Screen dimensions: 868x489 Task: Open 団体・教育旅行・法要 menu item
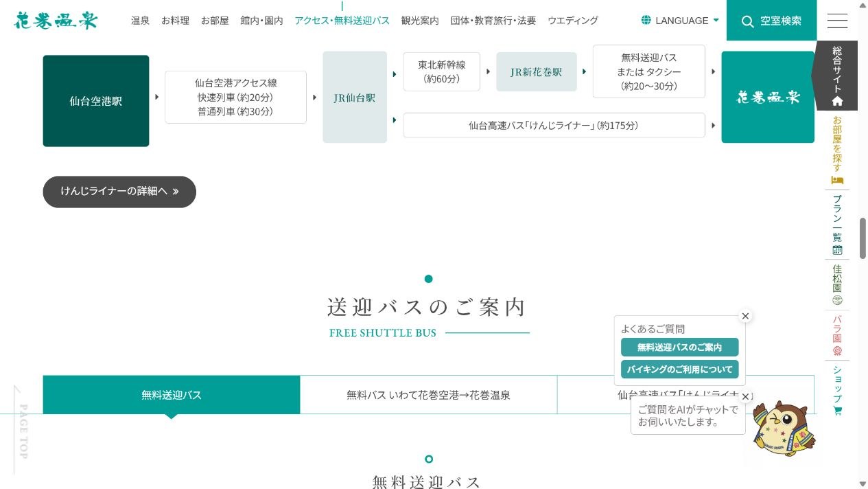pyautogui.click(x=493, y=21)
